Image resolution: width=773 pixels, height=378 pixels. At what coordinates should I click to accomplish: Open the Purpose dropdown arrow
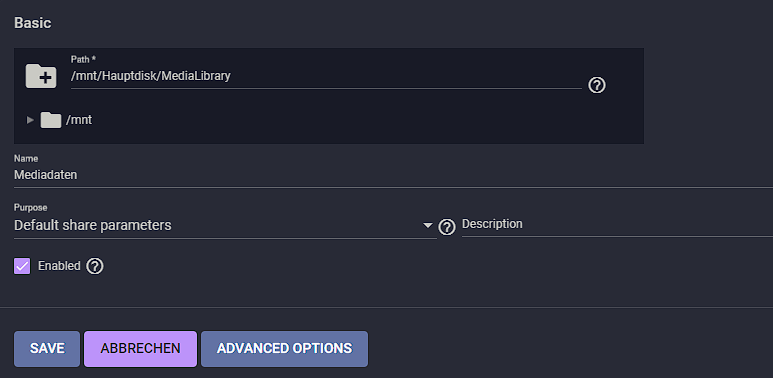(x=427, y=226)
